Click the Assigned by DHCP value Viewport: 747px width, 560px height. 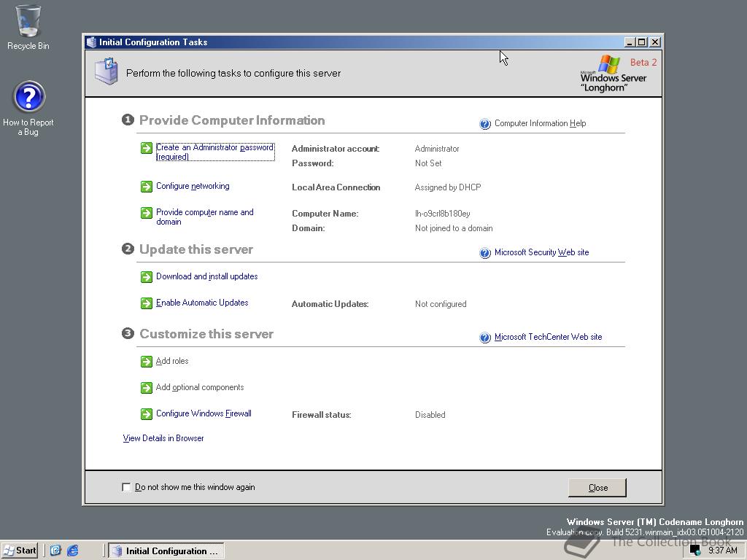click(x=448, y=187)
